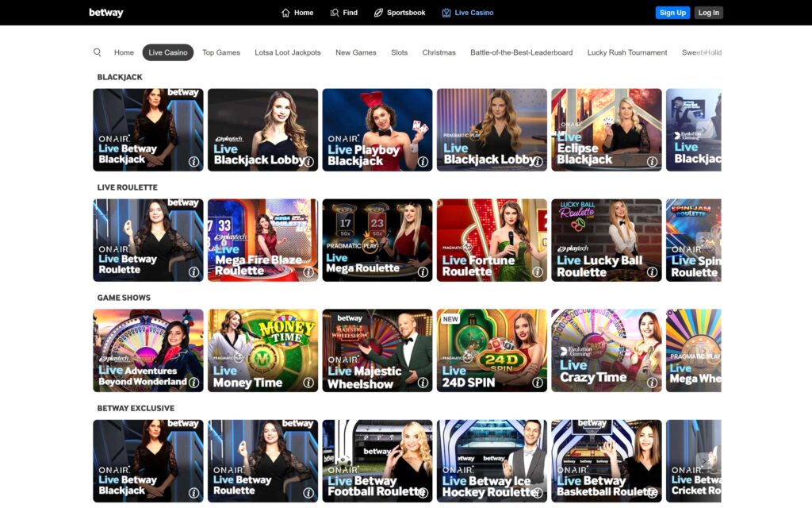Click the search magnifier icon
812x508 pixels.
pos(98,52)
